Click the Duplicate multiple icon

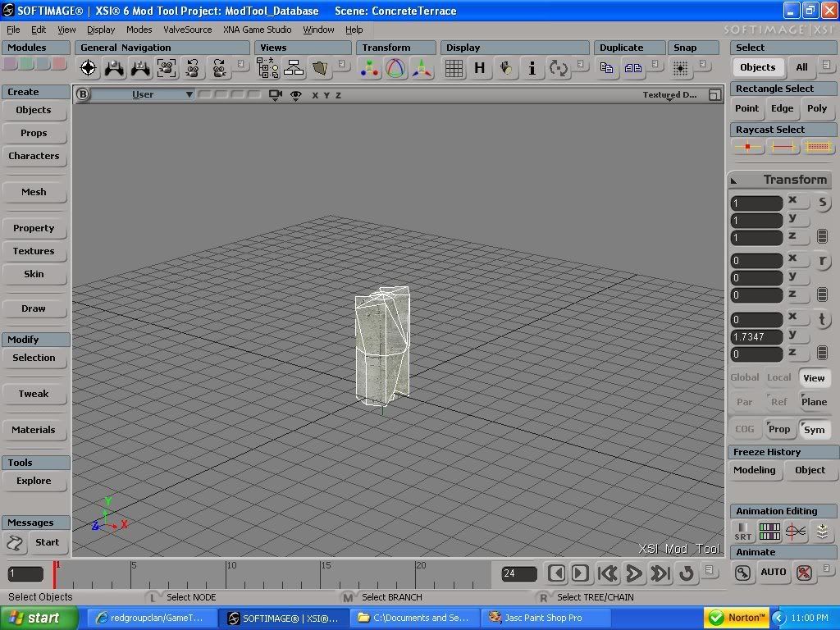click(632, 68)
